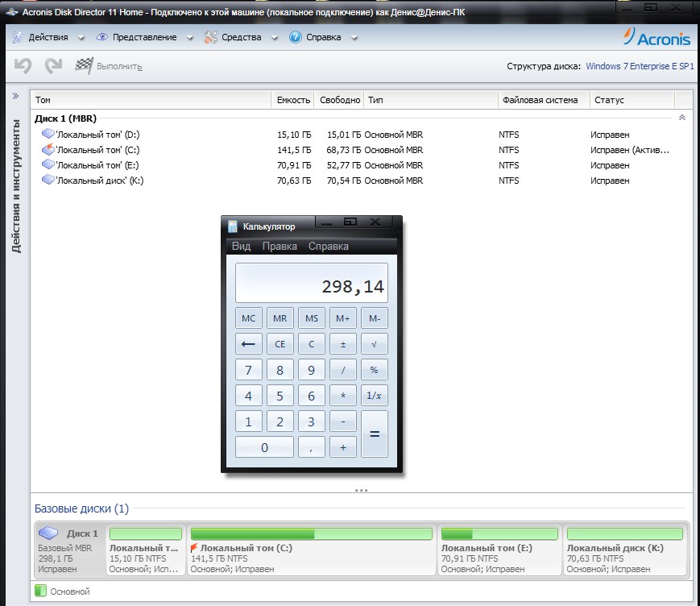The image size is (700, 606).
Task: Click the Выполнить text button
Action: (x=119, y=66)
